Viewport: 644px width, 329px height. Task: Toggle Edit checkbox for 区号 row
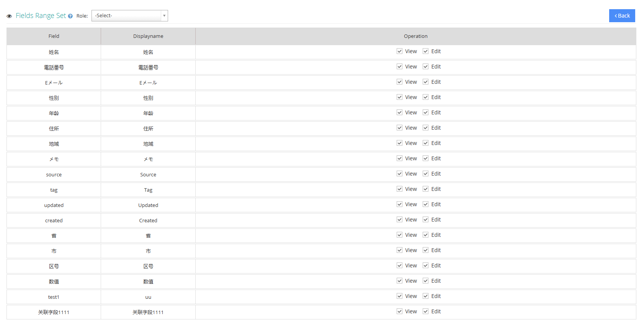(x=425, y=265)
